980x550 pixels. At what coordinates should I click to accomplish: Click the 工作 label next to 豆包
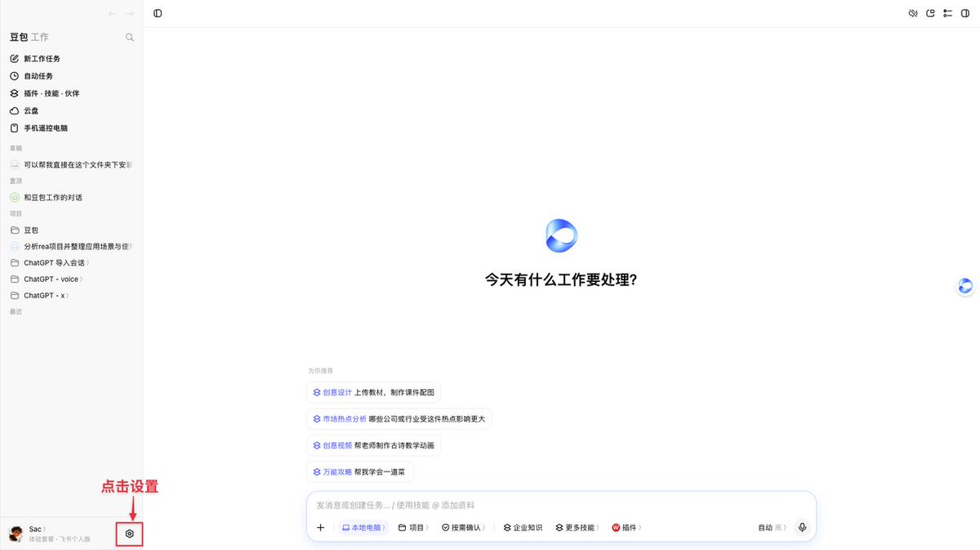(x=40, y=38)
